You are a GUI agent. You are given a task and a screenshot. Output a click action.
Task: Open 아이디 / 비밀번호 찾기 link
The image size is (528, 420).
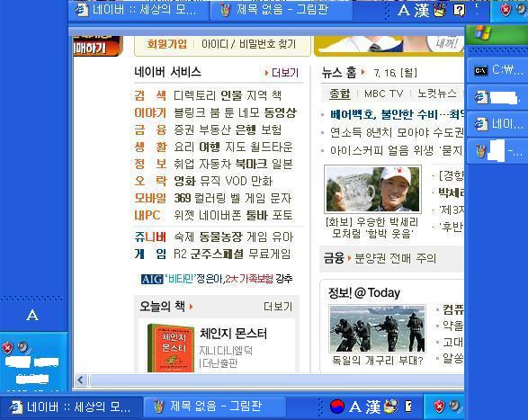[x=248, y=44]
